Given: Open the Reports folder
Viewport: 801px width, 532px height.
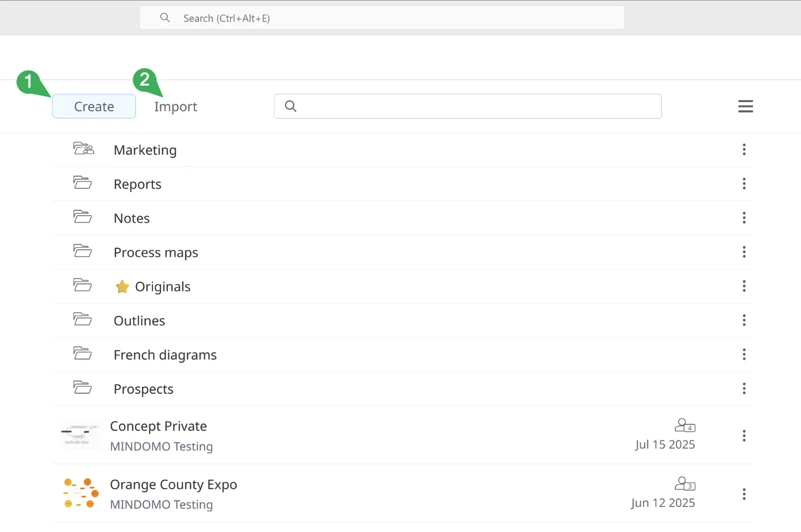Looking at the screenshot, I should pyautogui.click(x=138, y=184).
